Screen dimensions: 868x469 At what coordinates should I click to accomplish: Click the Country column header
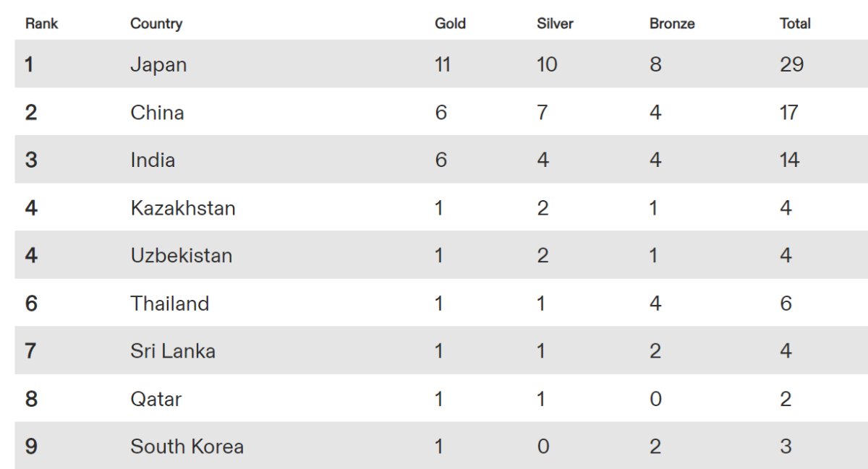click(156, 23)
